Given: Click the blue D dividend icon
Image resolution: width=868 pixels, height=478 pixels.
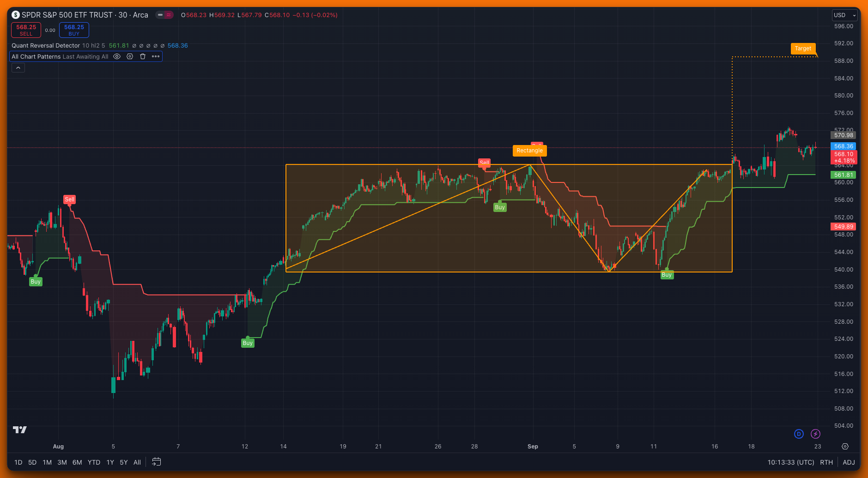Looking at the screenshot, I should coord(799,434).
